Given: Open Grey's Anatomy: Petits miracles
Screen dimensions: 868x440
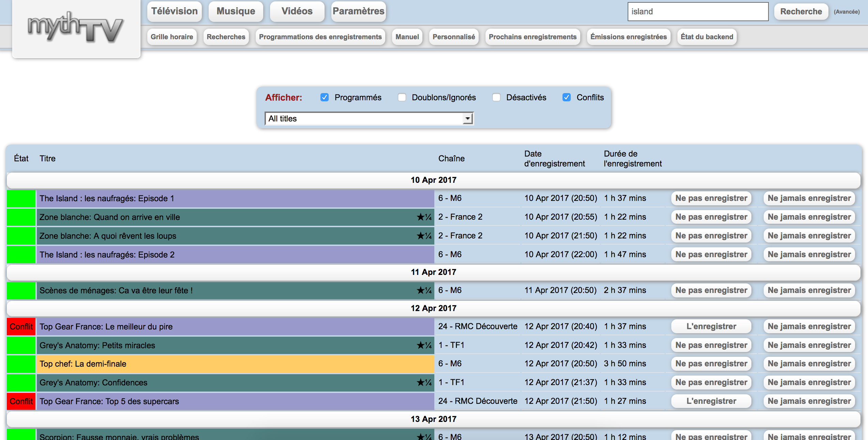Looking at the screenshot, I should [97, 346].
